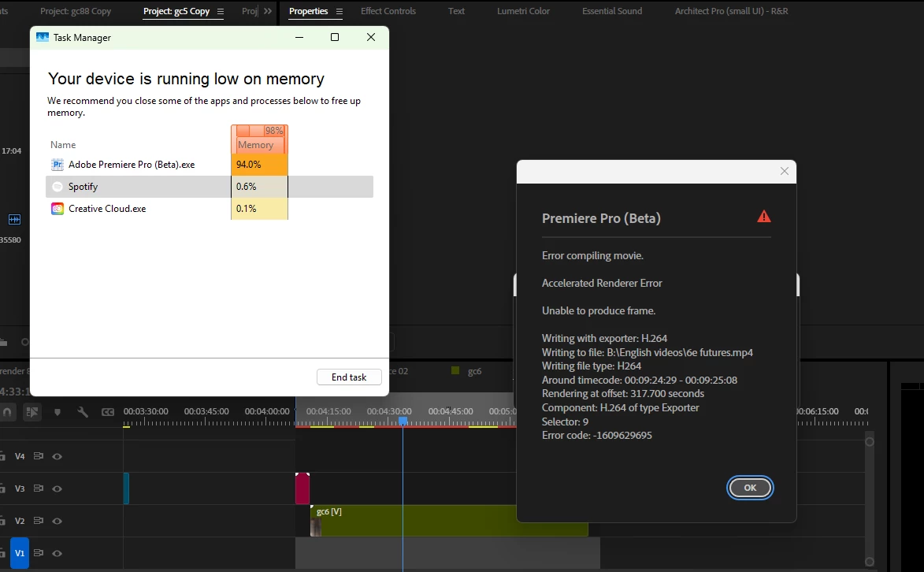Click the 'Writing to file: B:\English videos\6e futures.mp4' line

point(648,352)
